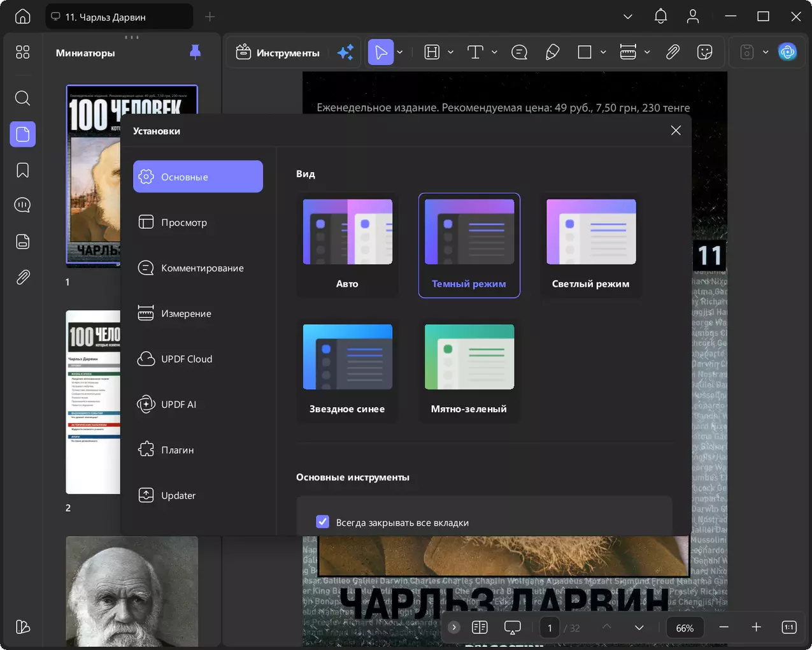Open the sticker tool
This screenshot has height=650, width=812.
pos(704,52)
